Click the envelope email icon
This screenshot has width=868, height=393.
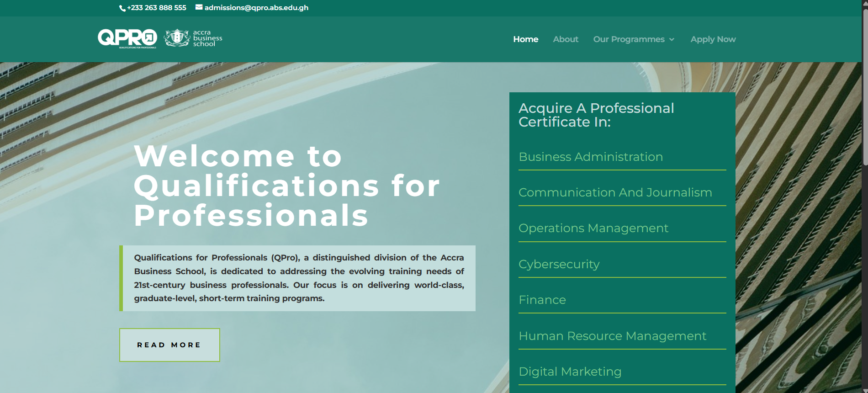coord(199,7)
